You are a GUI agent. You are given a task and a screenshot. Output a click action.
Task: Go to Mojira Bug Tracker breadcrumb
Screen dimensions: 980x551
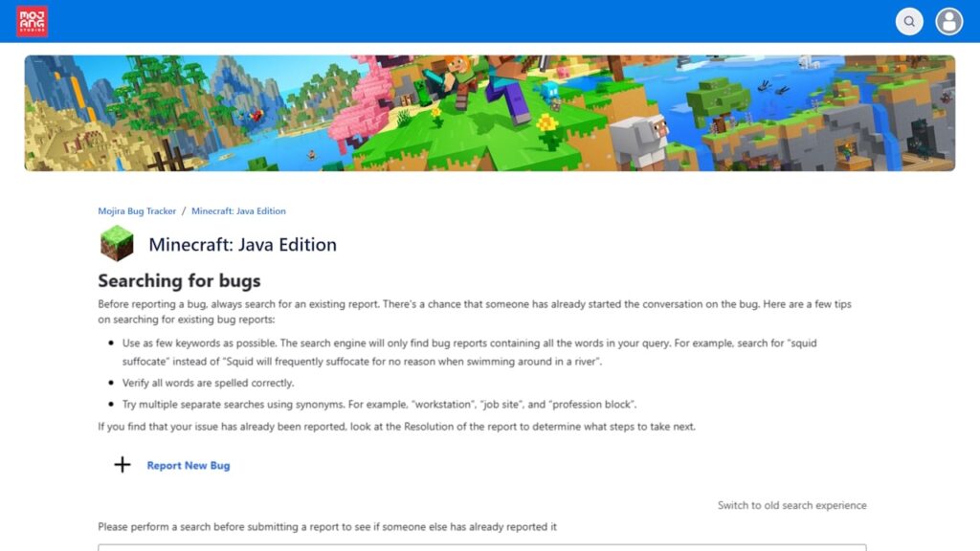[x=137, y=211]
